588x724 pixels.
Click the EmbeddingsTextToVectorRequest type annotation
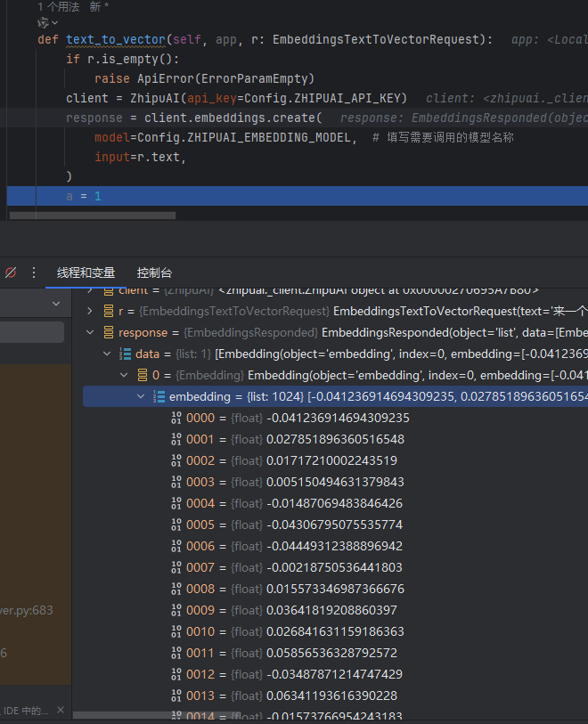375,40
